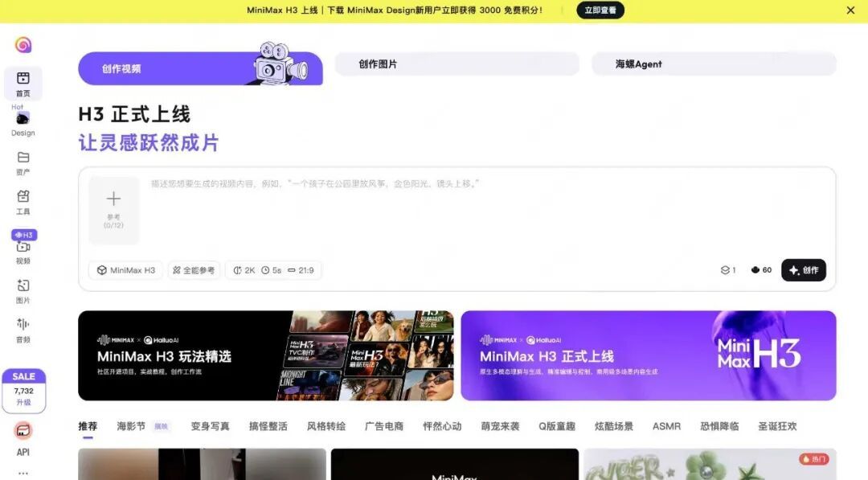Select the 恐惧降临 category tab
This screenshot has width=868, height=480.
[719, 426]
